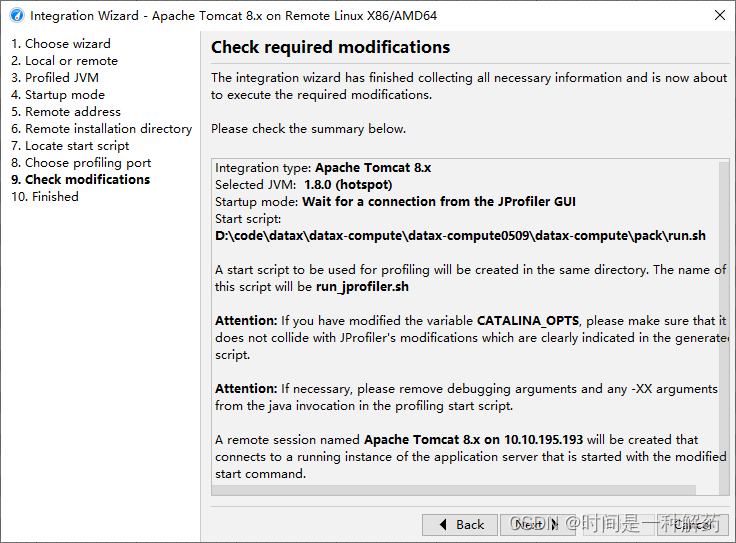Image resolution: width=736 pixels, height=543 pixels.
Task: Select step 5 Remote address
Action: 66,112
